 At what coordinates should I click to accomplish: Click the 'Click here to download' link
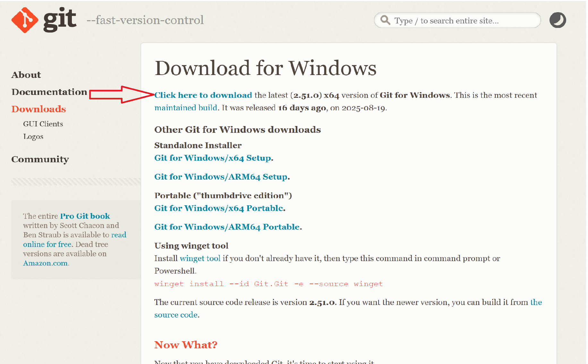(x=203, y=95)
